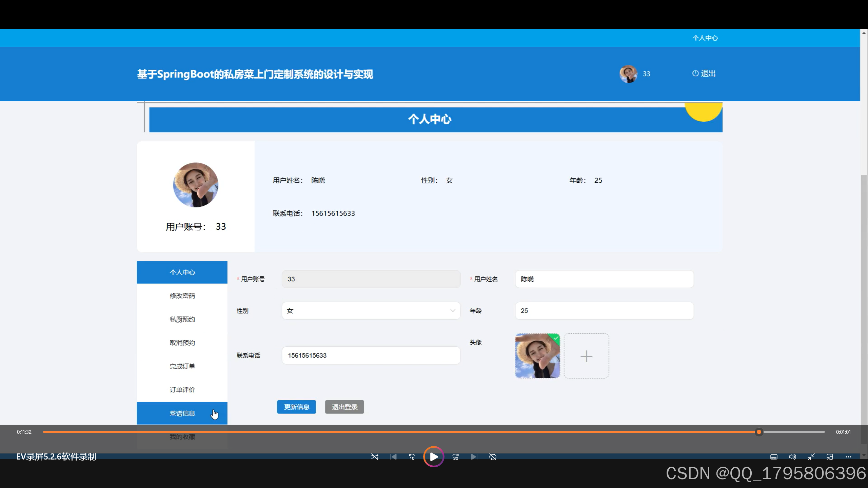Viewport: 868px width, 488px height.
Task: Click the page's vertical scrollbar thumb
Action: click(864, 309)
